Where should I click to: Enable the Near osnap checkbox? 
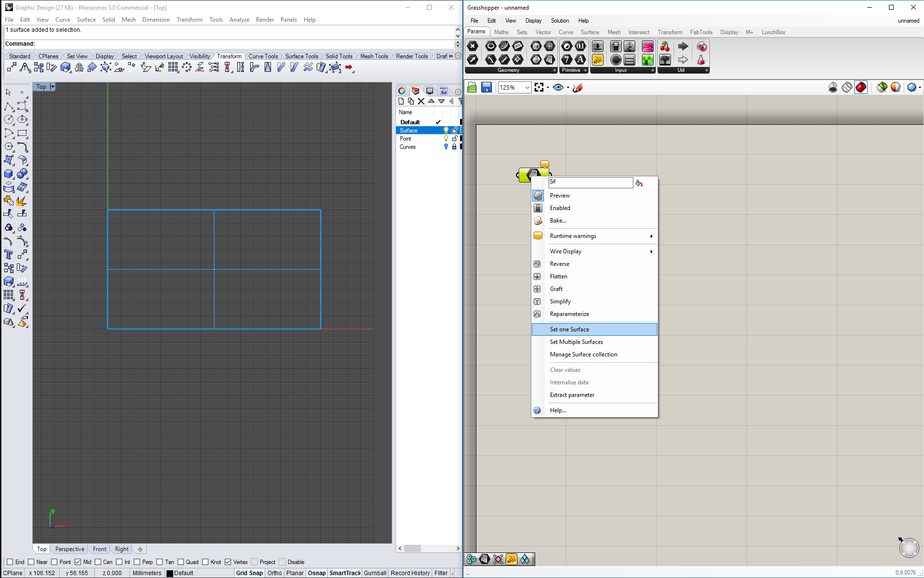point(31,562)
